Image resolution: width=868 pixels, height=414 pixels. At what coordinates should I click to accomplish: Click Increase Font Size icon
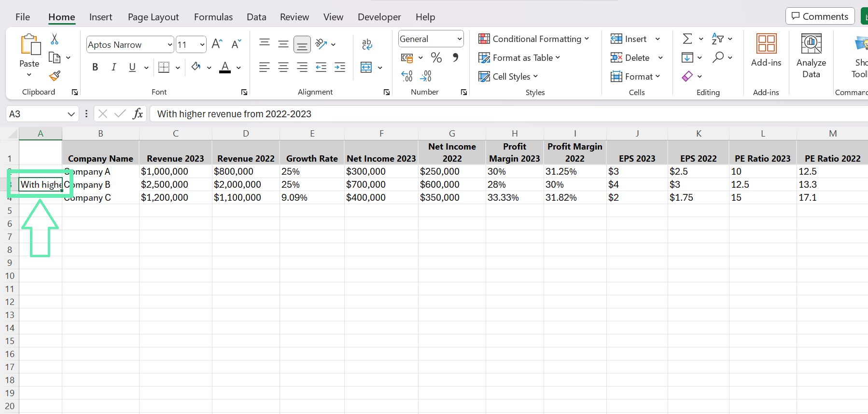pos(217,44)
